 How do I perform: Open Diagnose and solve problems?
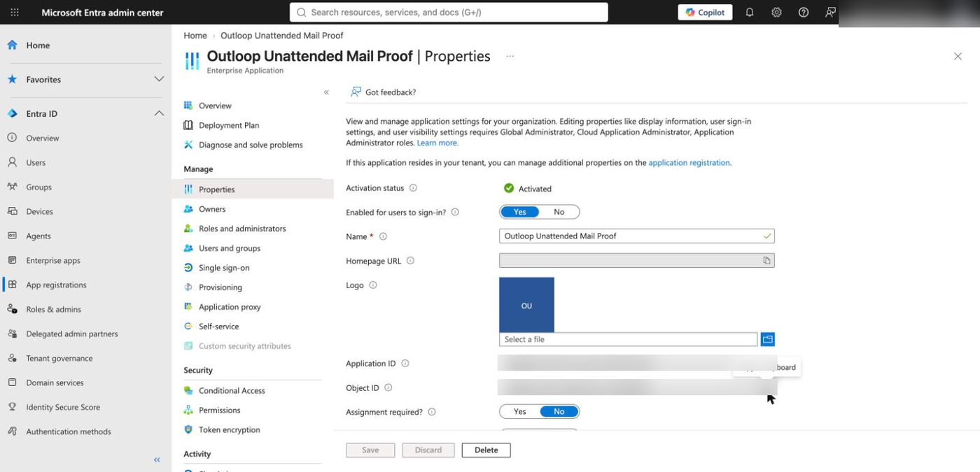tap(251, 145)
